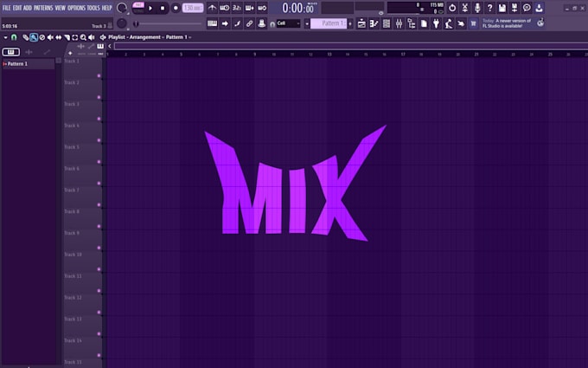The image size is (588, 368).
Task: Toggle loop recording icon
Action: click(262, 8)
